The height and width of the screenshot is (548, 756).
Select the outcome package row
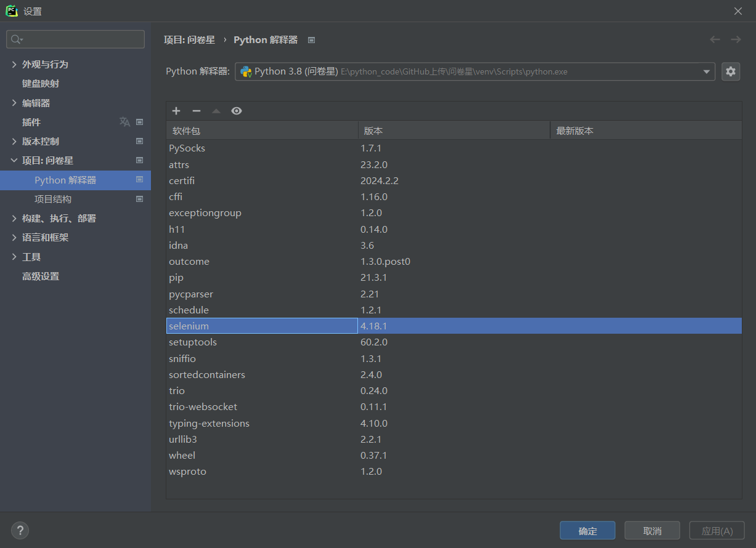[454, 262]
